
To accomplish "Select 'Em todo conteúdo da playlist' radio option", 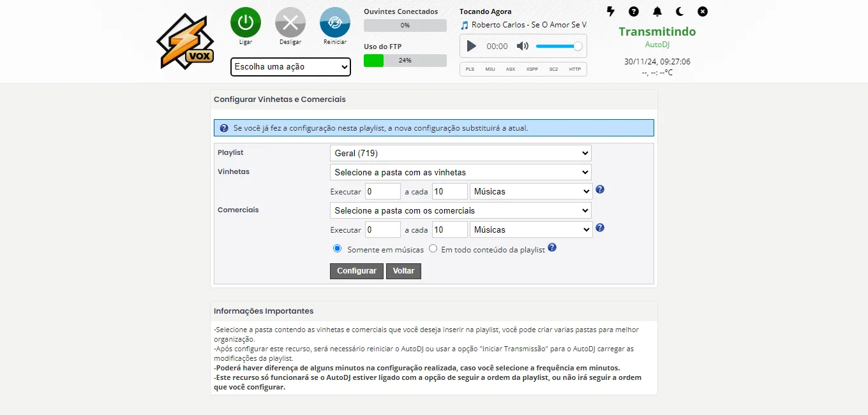I will [x=433, y=249].
